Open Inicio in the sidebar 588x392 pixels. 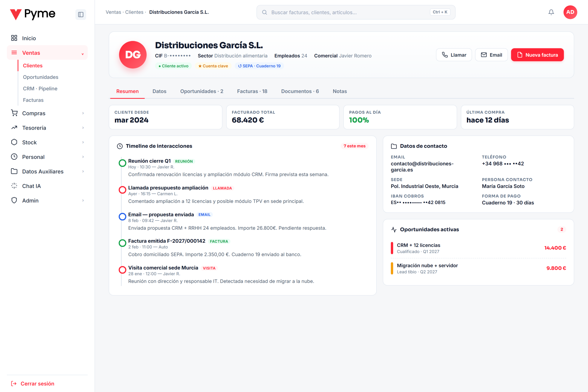(47, 38)
